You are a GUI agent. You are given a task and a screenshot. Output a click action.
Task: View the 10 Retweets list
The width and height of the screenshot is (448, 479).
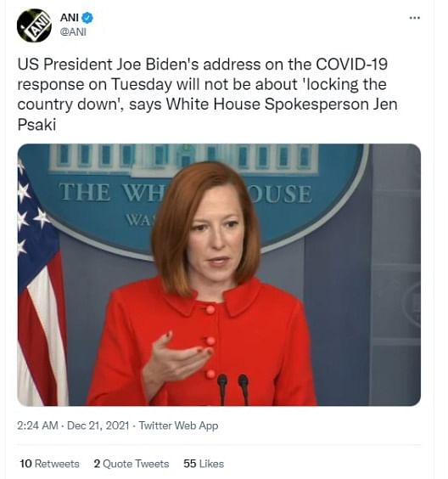49,464
